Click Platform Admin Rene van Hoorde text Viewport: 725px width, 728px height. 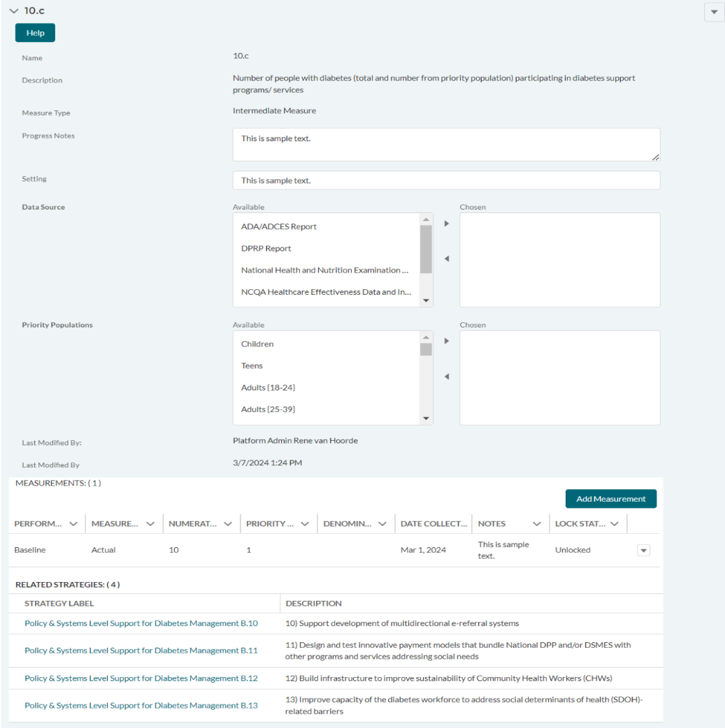click(295, 441)
